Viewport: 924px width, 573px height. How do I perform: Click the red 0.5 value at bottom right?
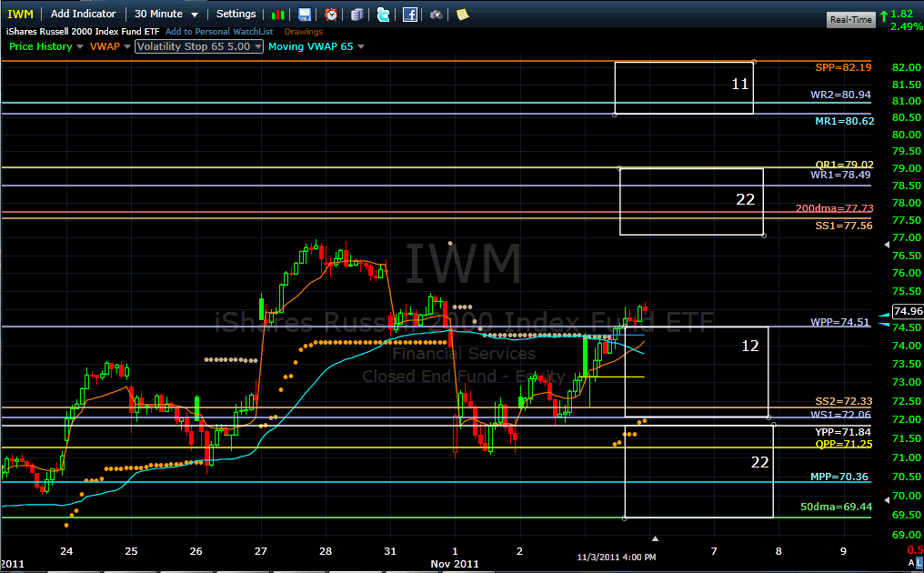pyautogui.click(x=915, y=550)
